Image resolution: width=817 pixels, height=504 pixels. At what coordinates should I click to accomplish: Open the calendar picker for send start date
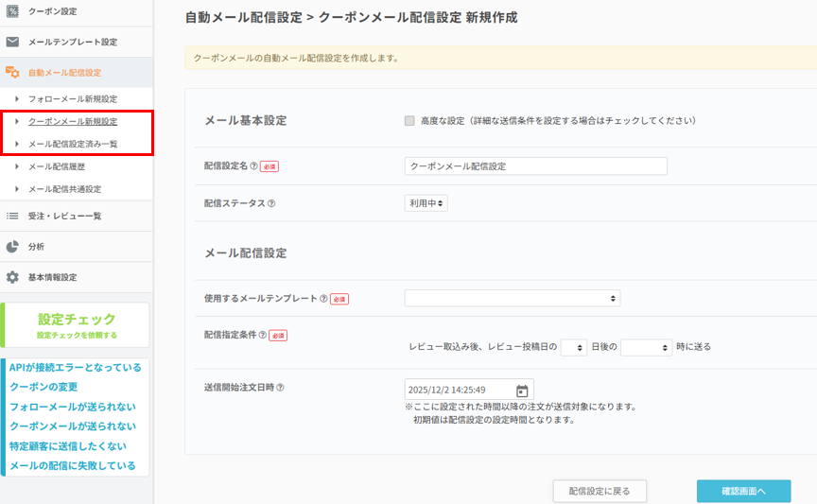[x=522, y=390]
